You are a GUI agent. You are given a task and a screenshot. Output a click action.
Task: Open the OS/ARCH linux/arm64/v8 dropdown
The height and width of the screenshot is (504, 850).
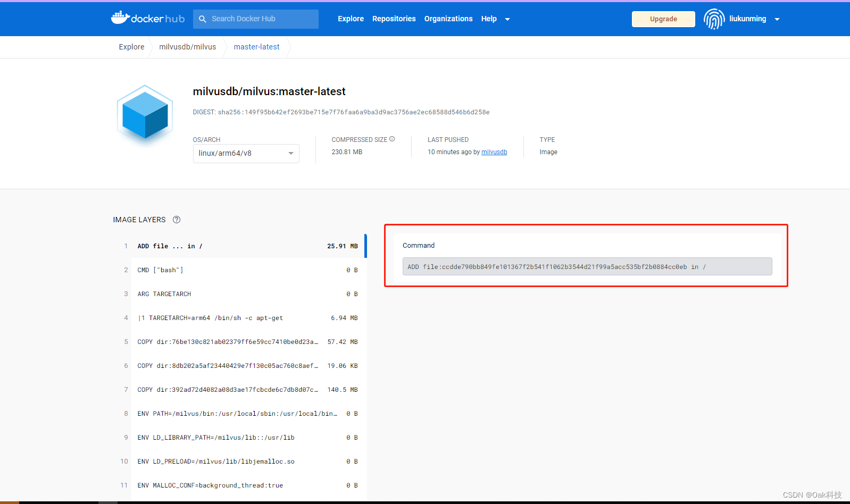point(246,153)
